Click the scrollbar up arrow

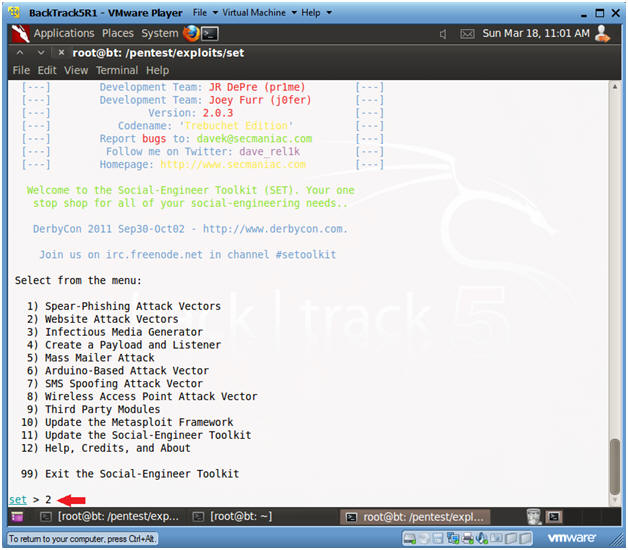614,86
